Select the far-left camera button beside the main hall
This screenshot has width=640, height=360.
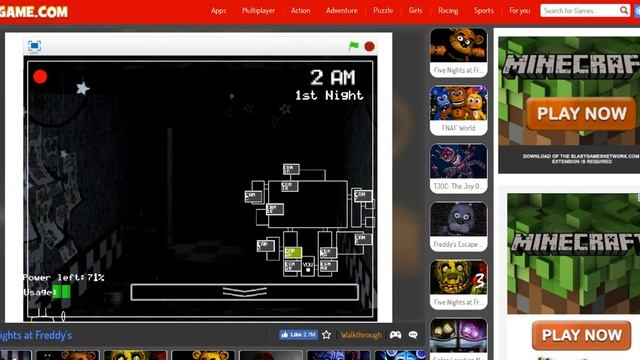coord(253,196)
